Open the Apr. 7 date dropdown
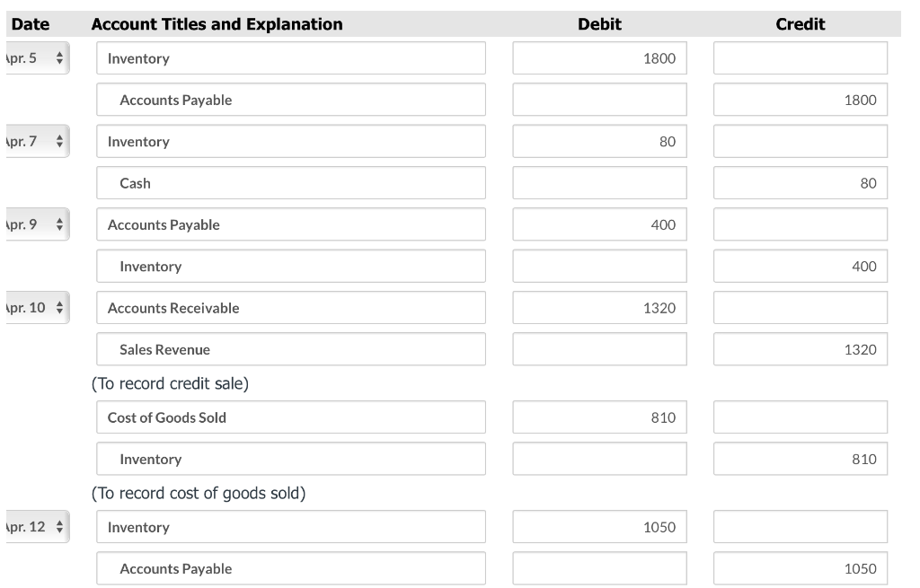This screenshot has height=588, width=920. pos(36,142)
